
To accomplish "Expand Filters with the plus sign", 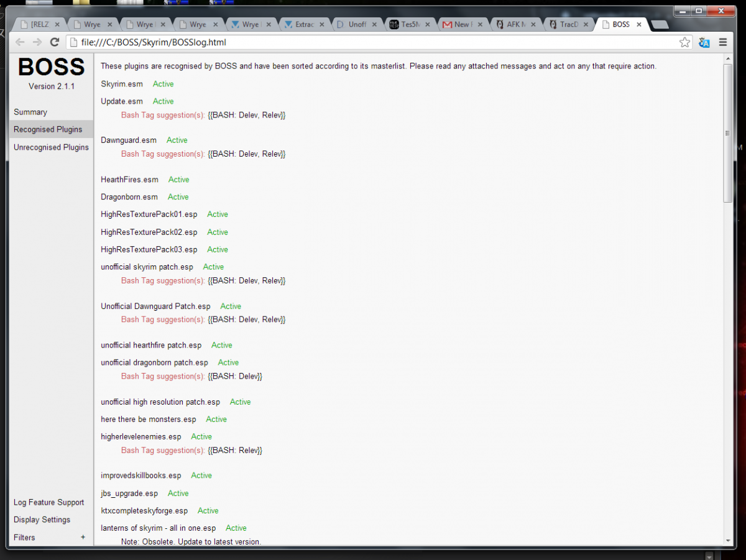I will 83,537.
